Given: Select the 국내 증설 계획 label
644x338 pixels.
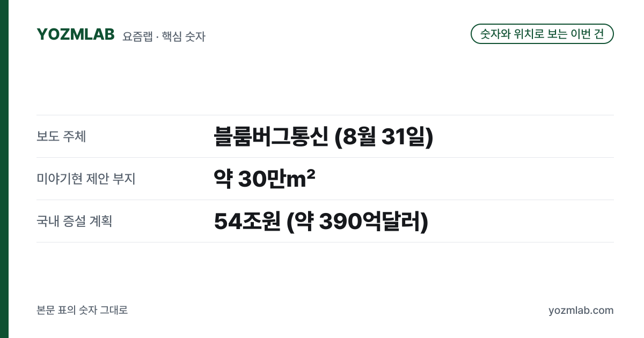Looking at the screenshot, I should pyautogui.click(x=74, y=221).
